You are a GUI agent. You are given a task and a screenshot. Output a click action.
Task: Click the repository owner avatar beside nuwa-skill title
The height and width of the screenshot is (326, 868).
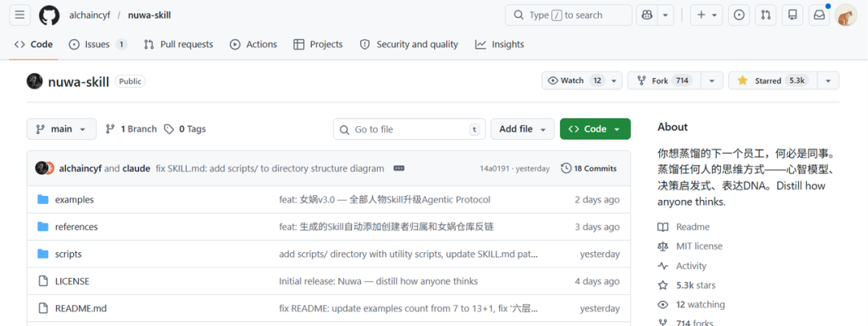[x=35, y=81]
